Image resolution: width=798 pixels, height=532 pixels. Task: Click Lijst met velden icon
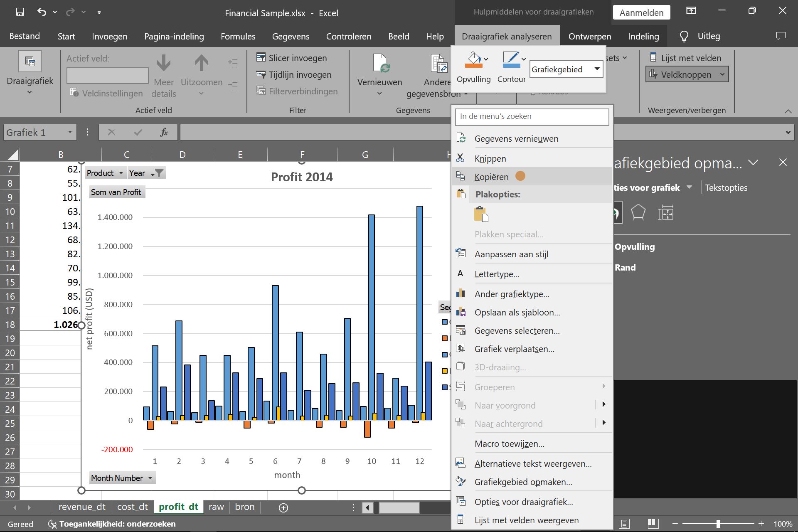pos(653,57)
